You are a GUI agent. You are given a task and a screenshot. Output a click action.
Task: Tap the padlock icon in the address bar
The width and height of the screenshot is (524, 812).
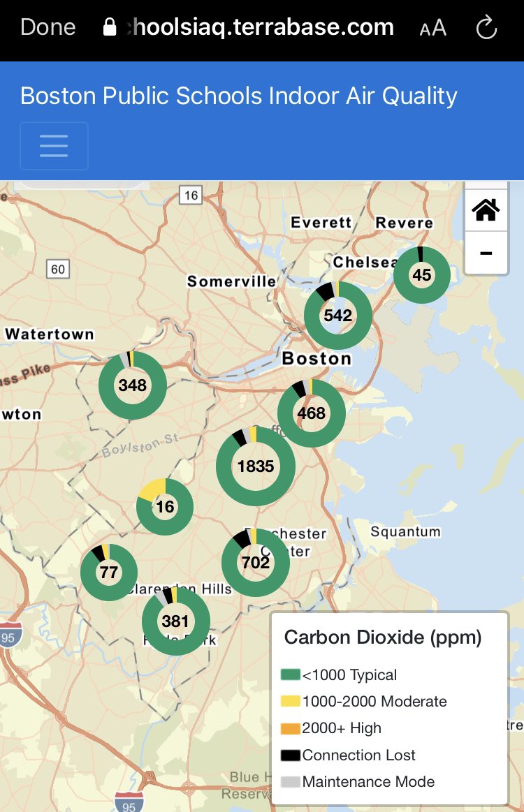(110, 27)
